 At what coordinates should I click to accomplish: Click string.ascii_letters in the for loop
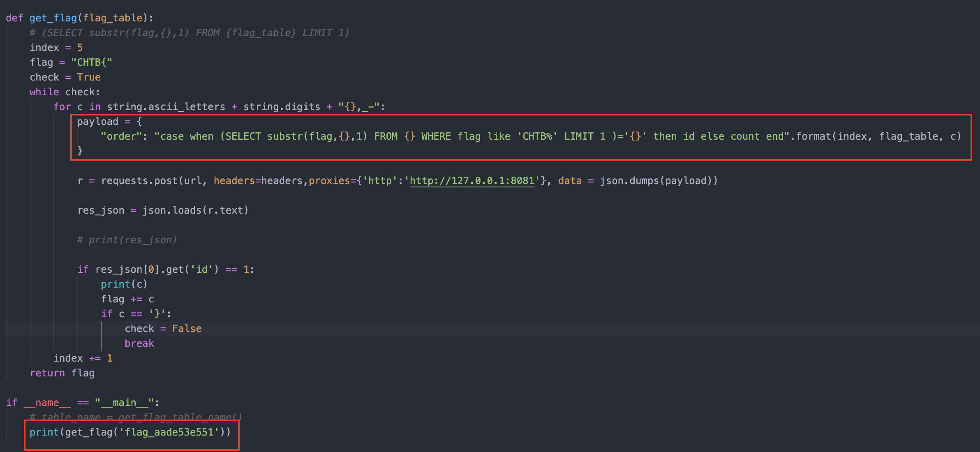[166, 107]
